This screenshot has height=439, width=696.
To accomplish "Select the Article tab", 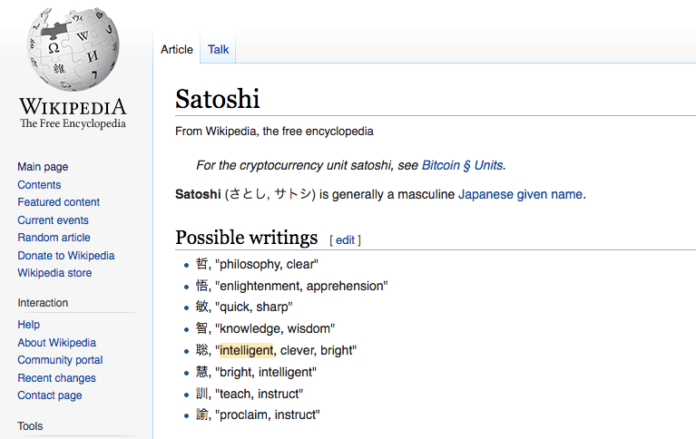I will click(177, 49).
